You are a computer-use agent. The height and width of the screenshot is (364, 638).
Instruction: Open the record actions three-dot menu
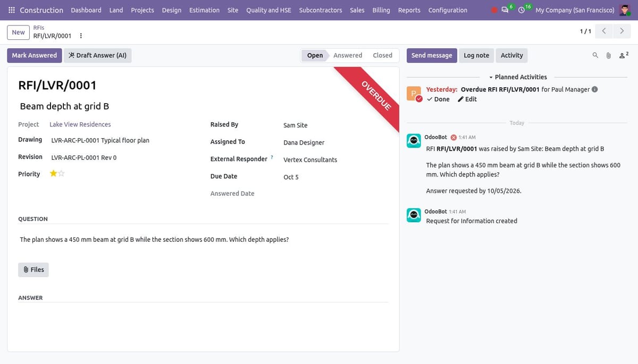click(81, 36)
